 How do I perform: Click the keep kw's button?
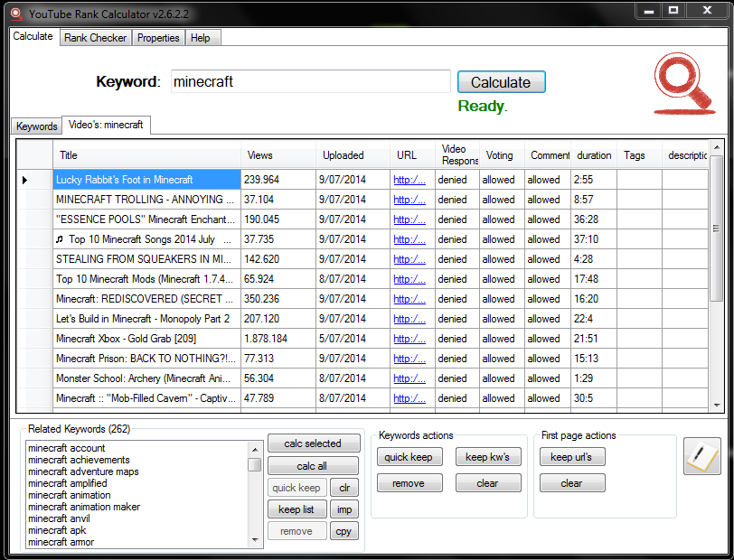coord(488,457)
